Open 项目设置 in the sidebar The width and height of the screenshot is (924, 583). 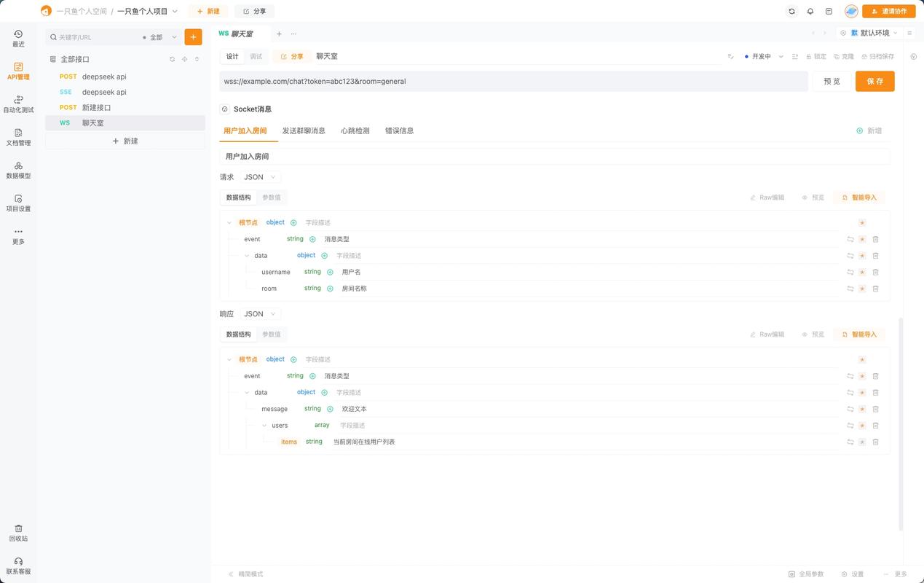click(18, 203)
